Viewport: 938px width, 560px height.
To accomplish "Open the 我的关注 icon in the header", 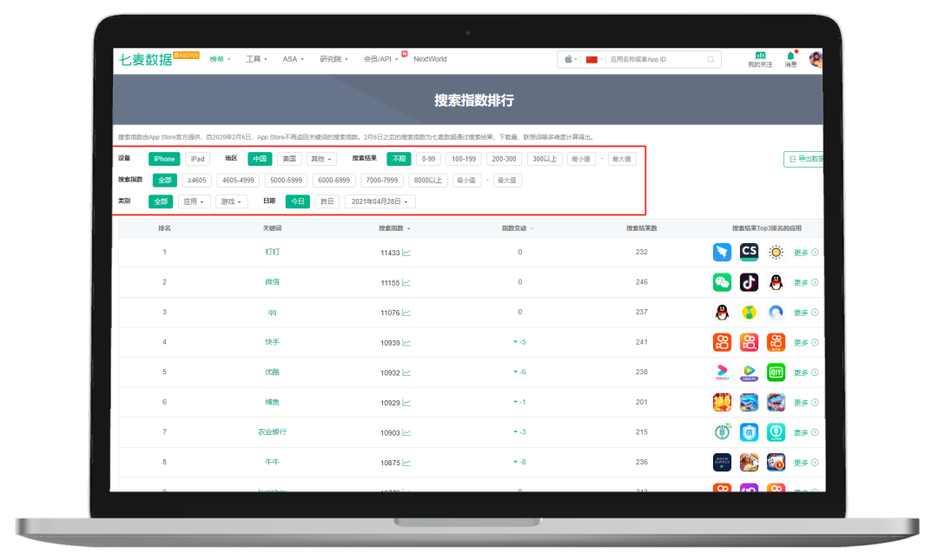I will click(x=760, y=59).
